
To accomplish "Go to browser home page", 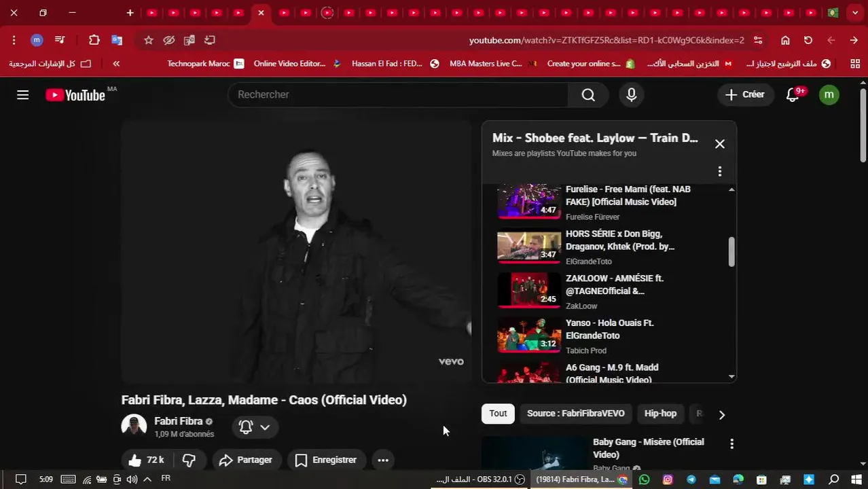I will pos(785,40).
